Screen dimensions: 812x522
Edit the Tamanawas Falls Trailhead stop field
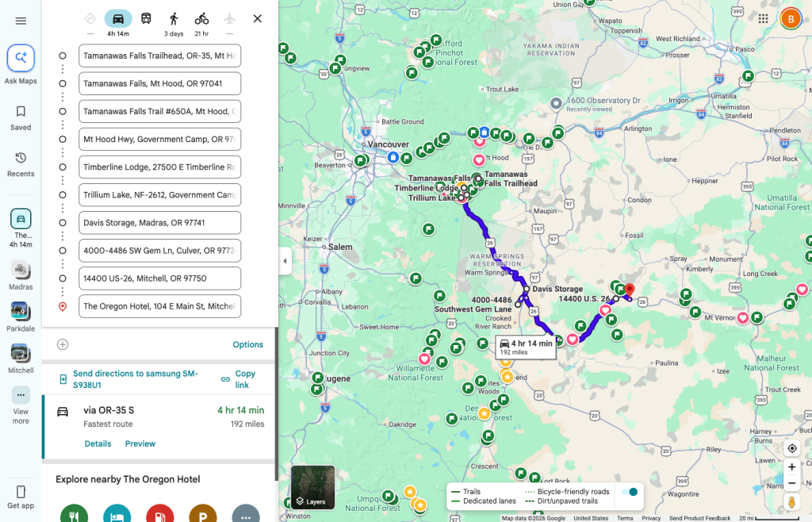click(159, 56)
